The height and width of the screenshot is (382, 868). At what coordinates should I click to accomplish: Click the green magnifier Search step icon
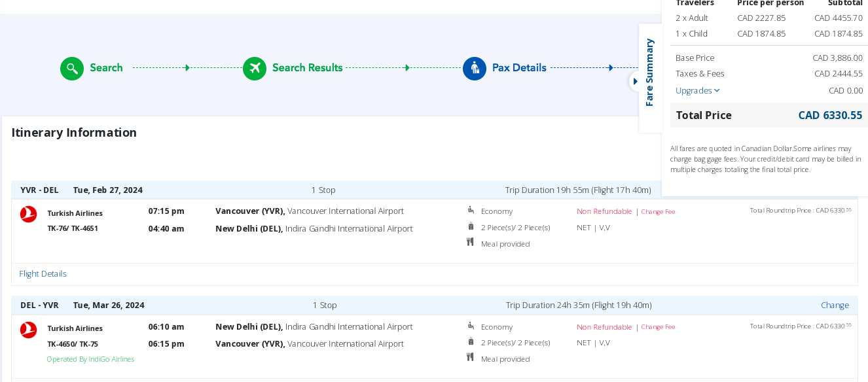(x=72, y=68)
